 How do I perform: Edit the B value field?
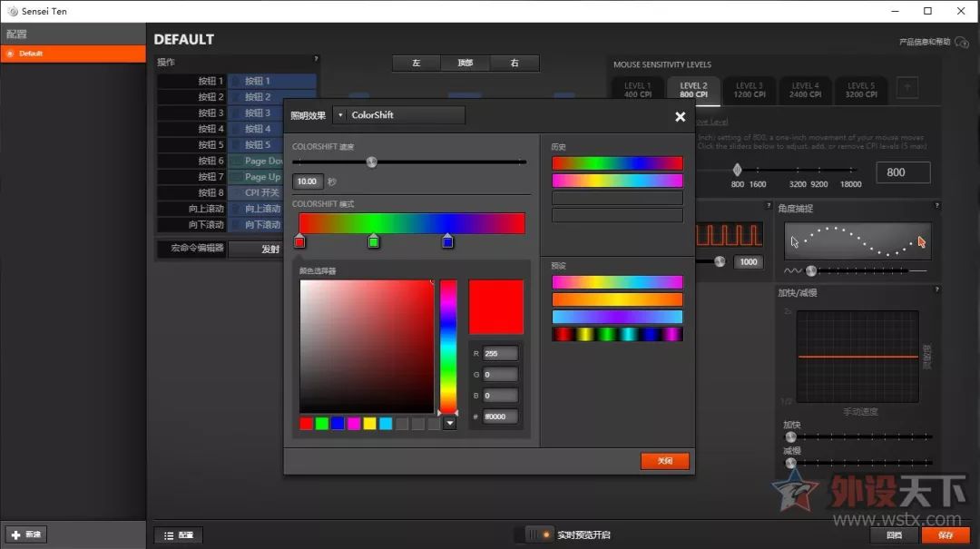coord(500,395)
